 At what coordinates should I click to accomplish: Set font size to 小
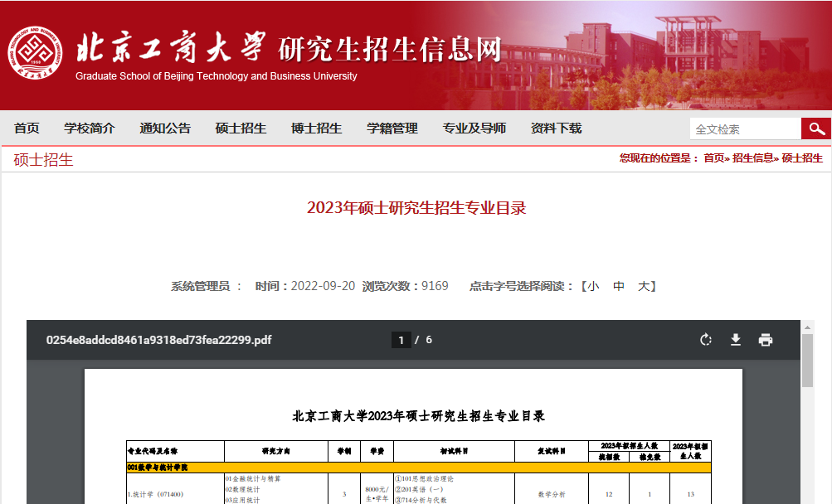pos(592,286)
